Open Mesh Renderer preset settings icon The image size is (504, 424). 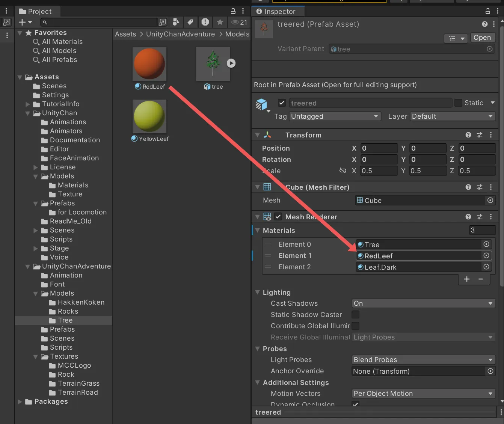480,217
